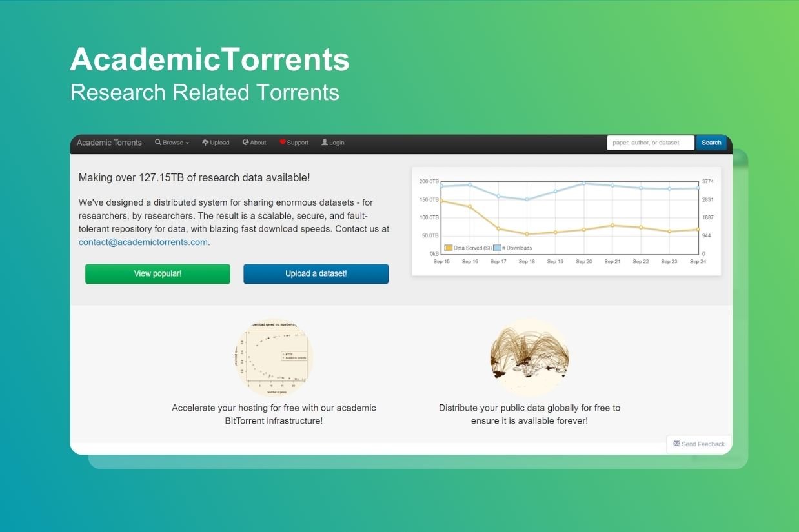Image resolution: width=799 pixels, height=532 pixels.
Task: Click the Sep 20 downloads point on chart
Action: (x=584, y=183)
